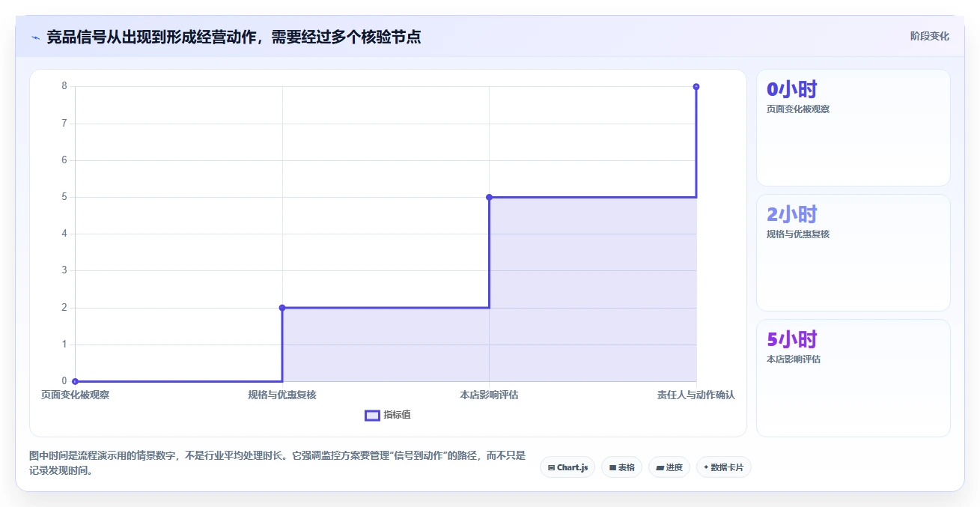Click the data point at 本店影响评估
Image resolution: width=980 pixels, height=507 pixels.
click(x=489, y=197)
